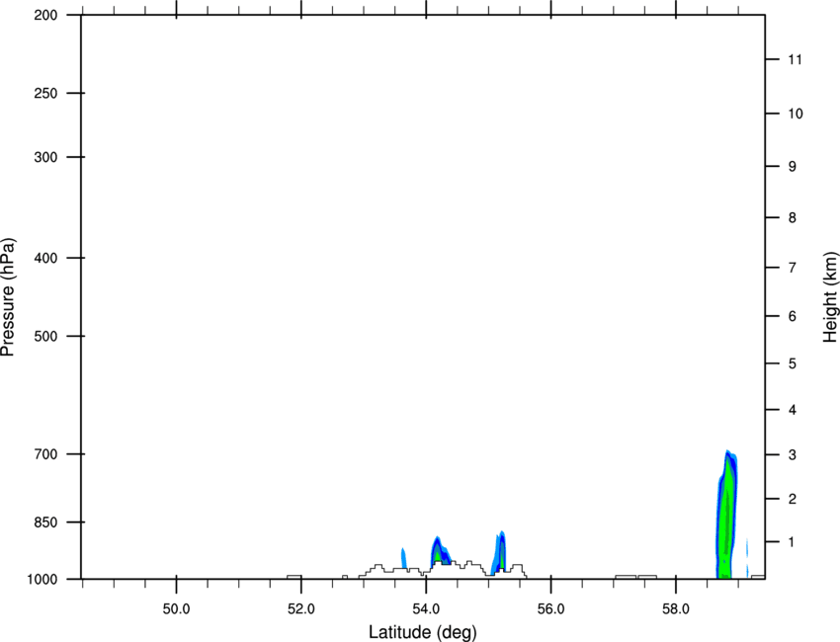Click latitude tick label '54.0'
The height and width of the screenshot is (642, 840).
point(427,609)
